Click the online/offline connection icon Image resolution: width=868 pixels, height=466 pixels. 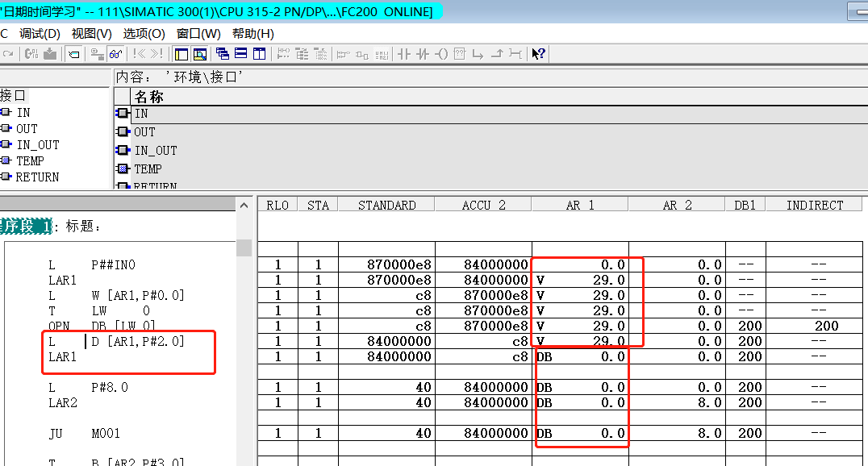click(x=97, y=54)
